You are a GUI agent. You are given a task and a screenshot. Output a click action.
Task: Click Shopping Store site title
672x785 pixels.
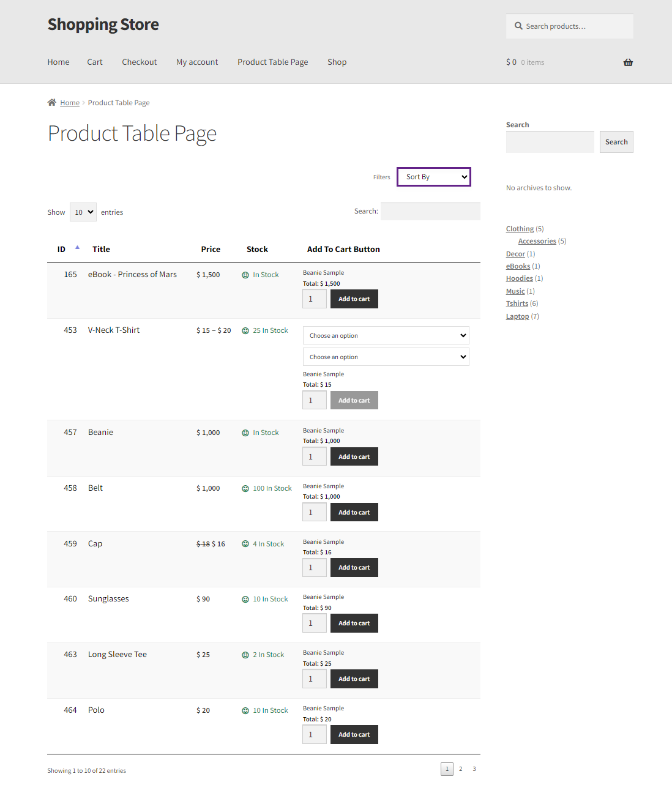tap(103, 24)
